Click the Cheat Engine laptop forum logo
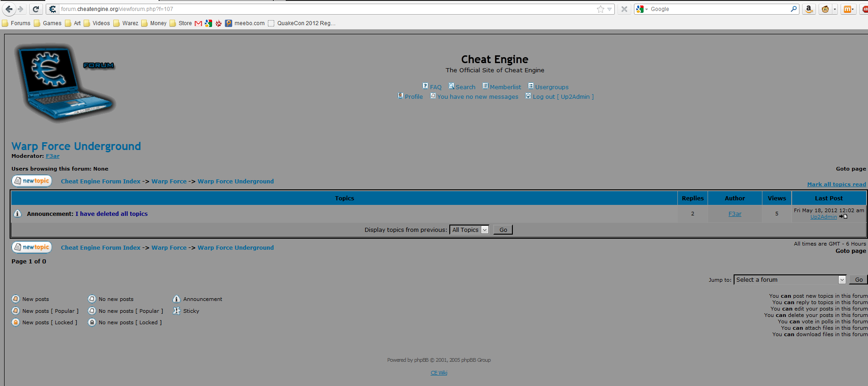 coord(65,83)
